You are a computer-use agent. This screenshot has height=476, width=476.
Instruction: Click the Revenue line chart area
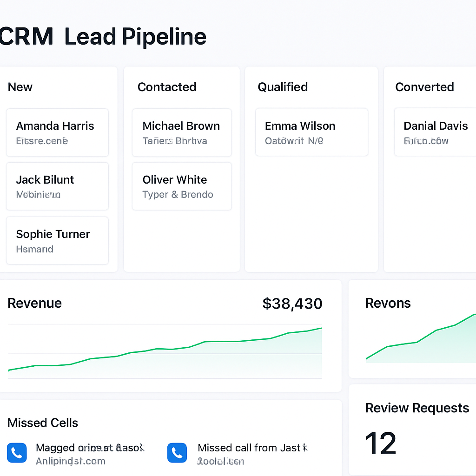tap(165, 351)
